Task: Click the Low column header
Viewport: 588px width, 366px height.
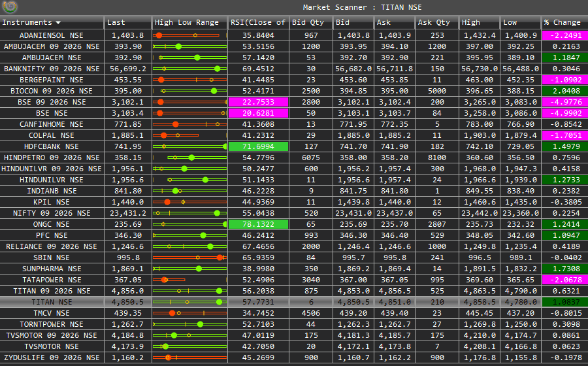Action: click(x=521, y=22)
